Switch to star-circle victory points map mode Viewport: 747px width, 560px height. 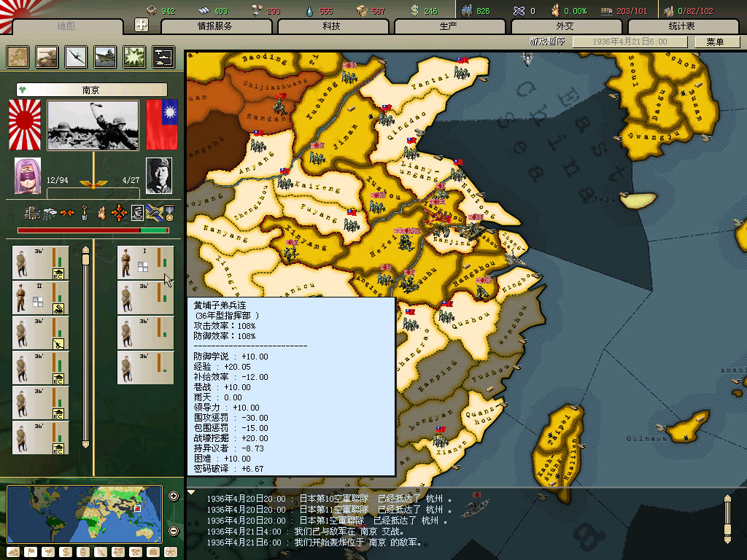pyautogui.click(x=171, y=552)
